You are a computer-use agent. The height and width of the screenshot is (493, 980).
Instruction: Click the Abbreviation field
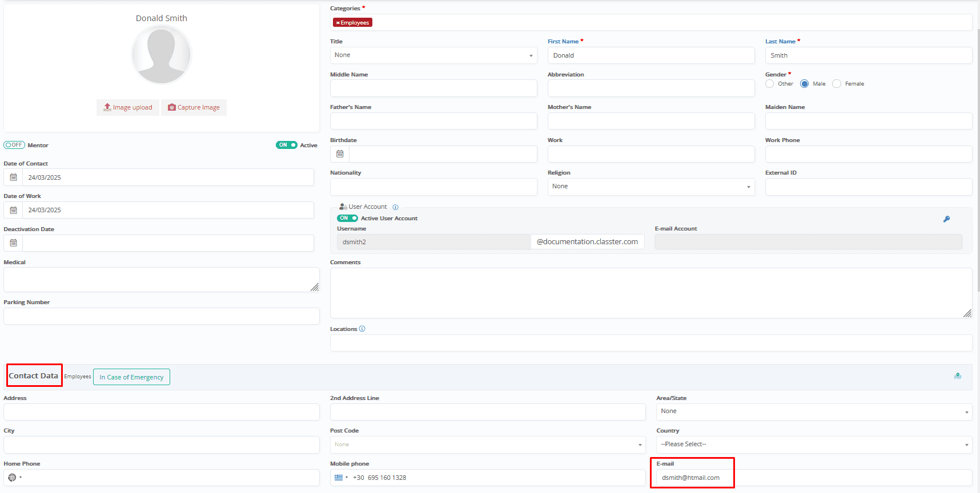click(651, 88)
